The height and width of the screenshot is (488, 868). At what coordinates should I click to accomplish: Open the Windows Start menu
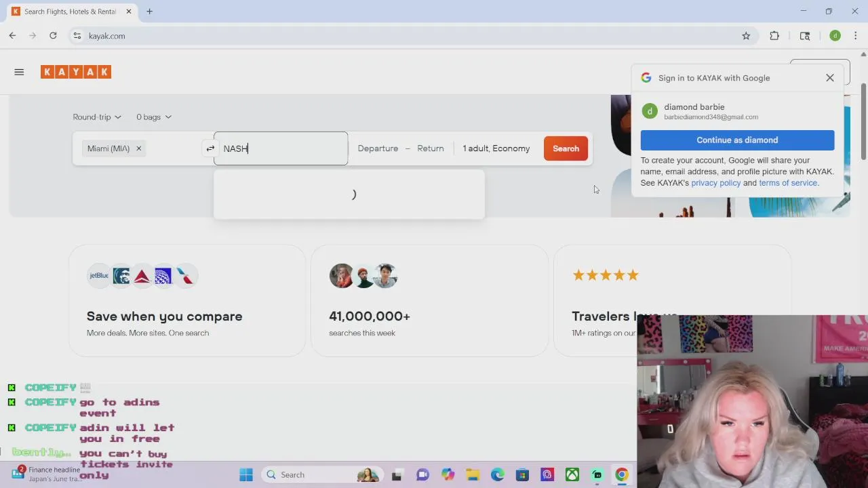(x=246, y=475)
